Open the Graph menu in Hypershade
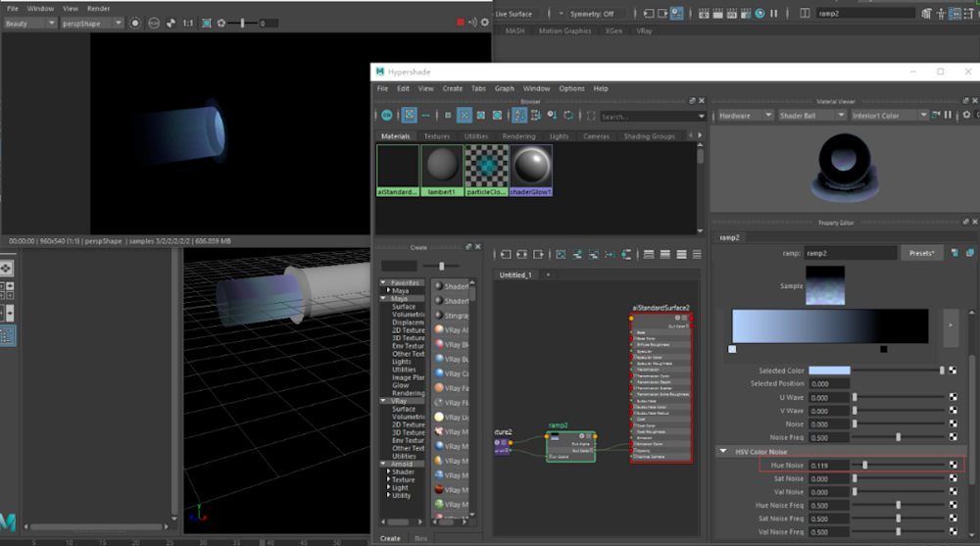Screen dimensions: 980x546 504,88
